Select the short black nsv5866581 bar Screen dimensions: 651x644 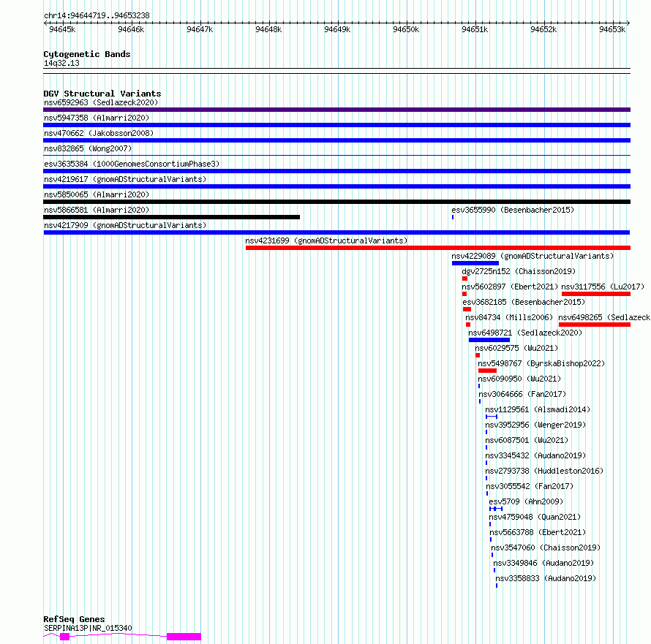click(171, 217)
